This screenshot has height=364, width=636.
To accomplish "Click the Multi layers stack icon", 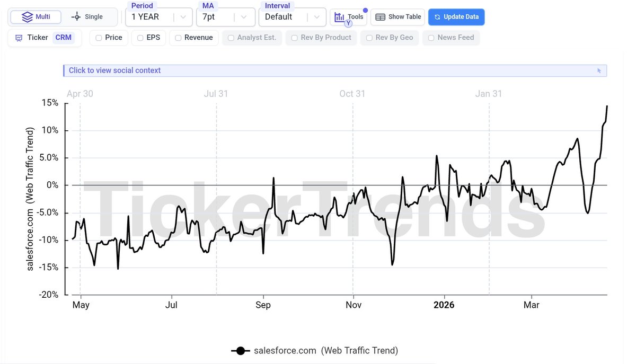I will tap(28, 17).
